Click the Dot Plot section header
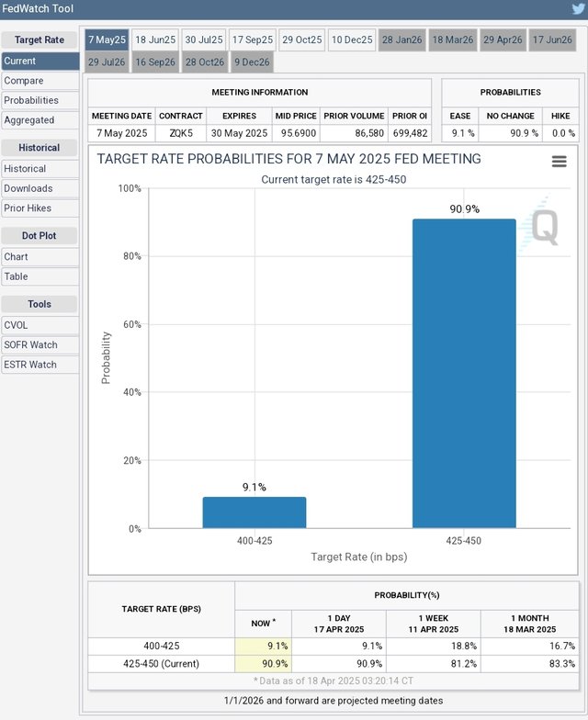Viewport: 588px width, 720px height. coord(39,236)
